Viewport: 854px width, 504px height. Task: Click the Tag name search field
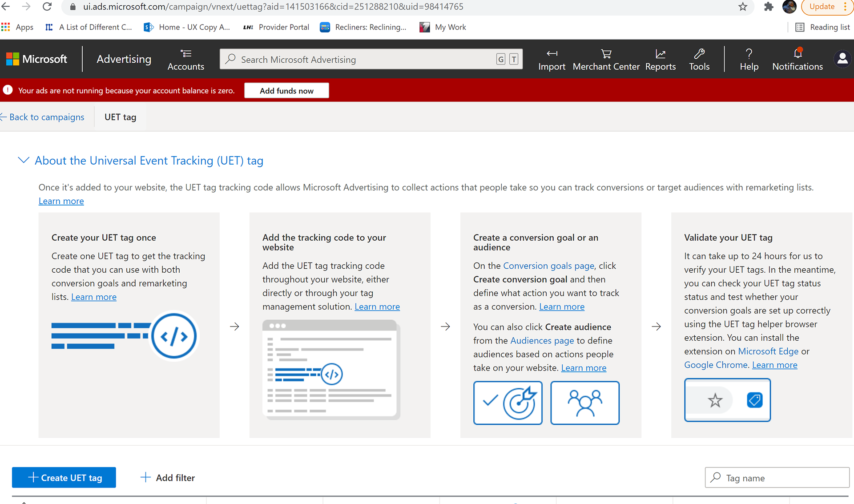(777, 478)
